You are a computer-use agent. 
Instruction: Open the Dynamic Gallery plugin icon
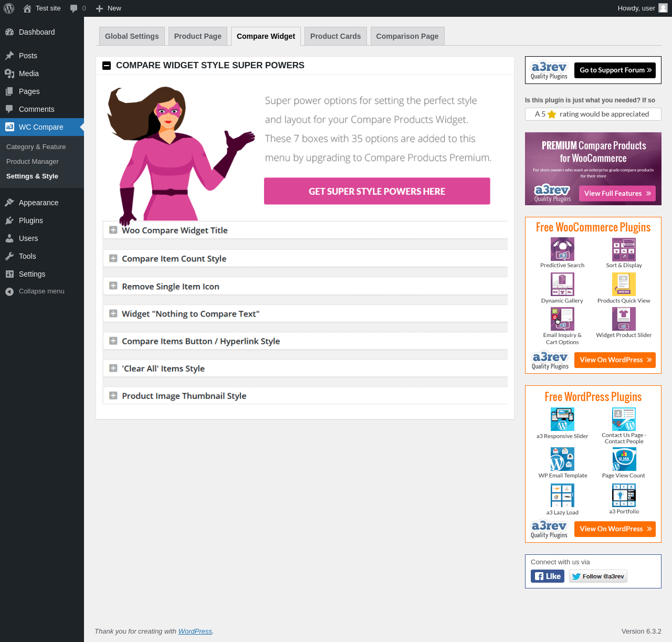click(x=562, y=285)
